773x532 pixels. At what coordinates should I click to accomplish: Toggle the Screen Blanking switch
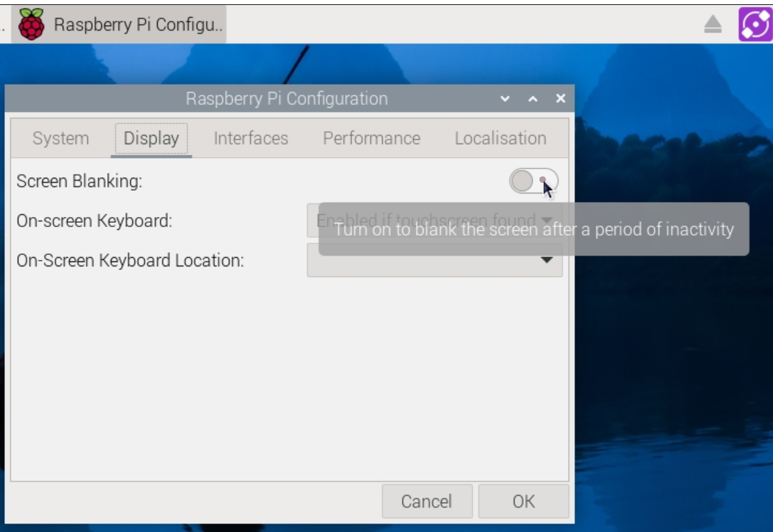click(x=534, y=181)
